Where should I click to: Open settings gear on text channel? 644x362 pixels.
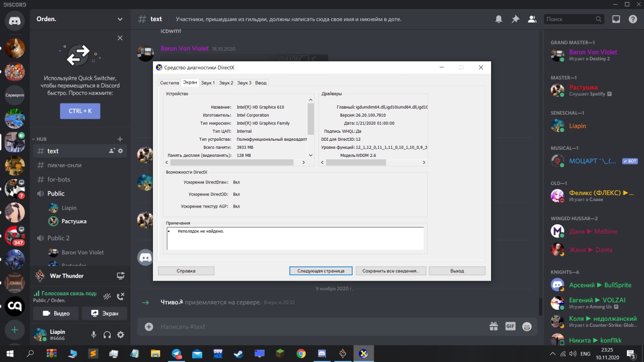tap(121, 151)
